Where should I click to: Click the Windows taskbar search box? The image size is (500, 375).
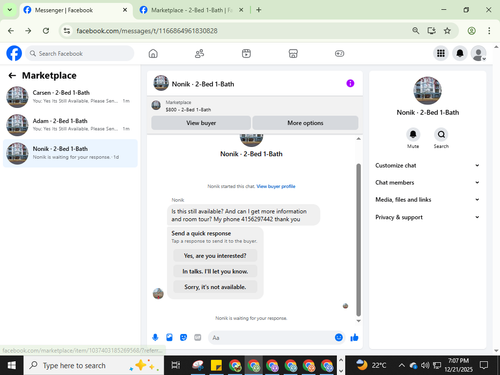(x=94, y=365)
